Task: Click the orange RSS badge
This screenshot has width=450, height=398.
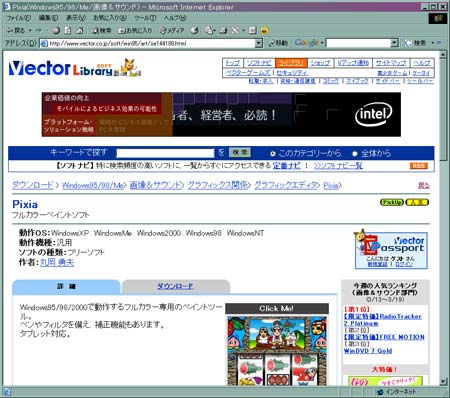Action: (x=418, y=166)
